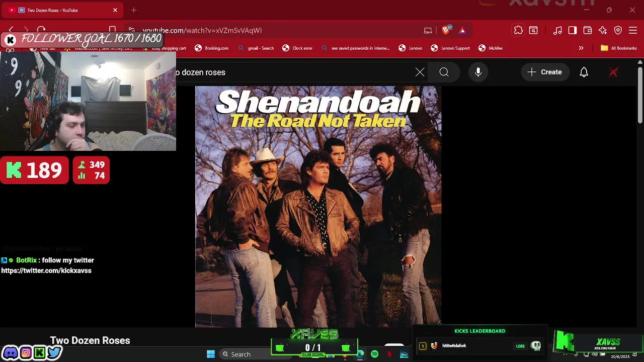The image size is (644, 362).
Task: Open the Windows Start menu
Action: click(211, 354)
